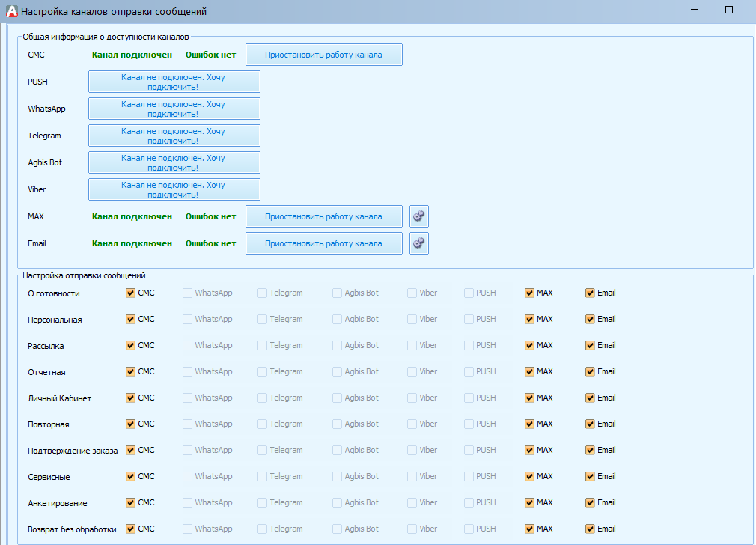Image resolution: width=756 pixels, height=545 pixels.
Task: Disable СМС for Личный Кабинет
Action: (x=130, y=398)
